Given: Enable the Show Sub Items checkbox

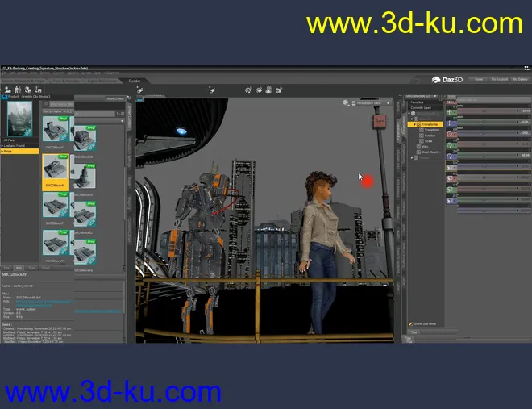Looking at the screenshot, I should click(x=411, y=324).
